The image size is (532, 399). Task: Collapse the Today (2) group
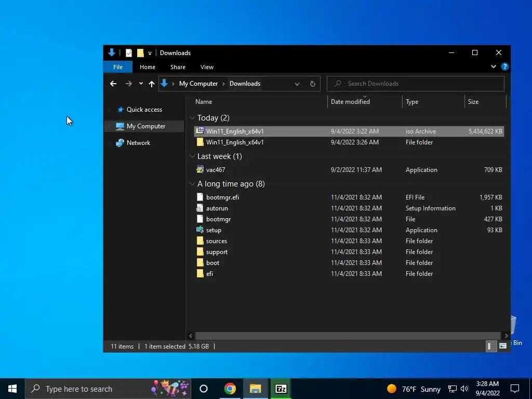192,118
